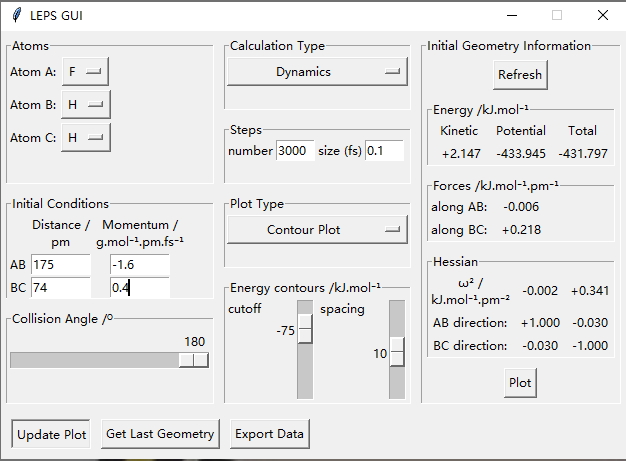Open the Atom B dropdown
Viewport: 626px width, 462px height.
pos(85,104)
